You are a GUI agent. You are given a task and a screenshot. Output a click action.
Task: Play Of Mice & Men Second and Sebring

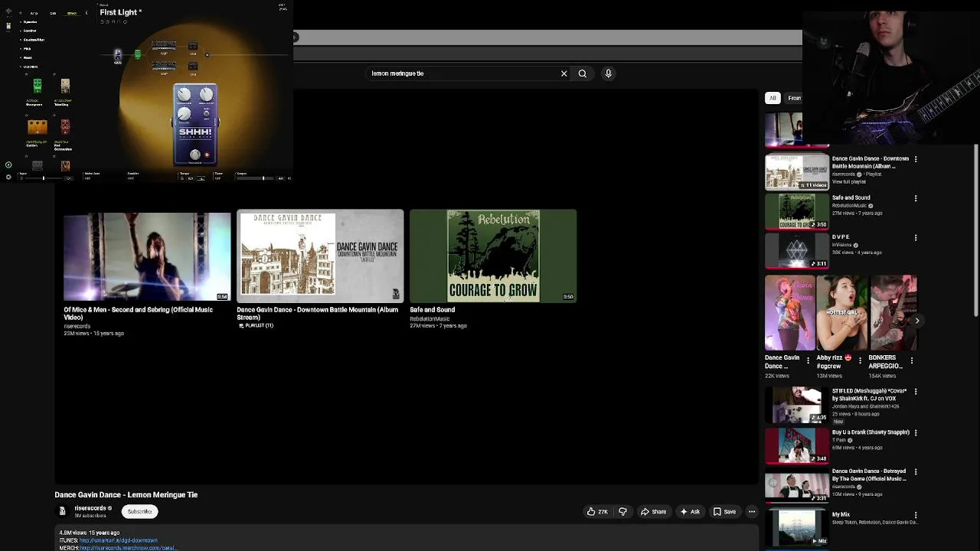tap(147, 256)
